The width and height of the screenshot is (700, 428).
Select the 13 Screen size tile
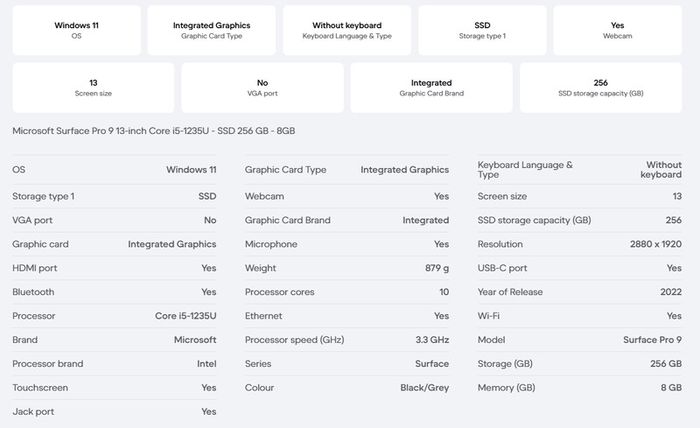[93, 87]
